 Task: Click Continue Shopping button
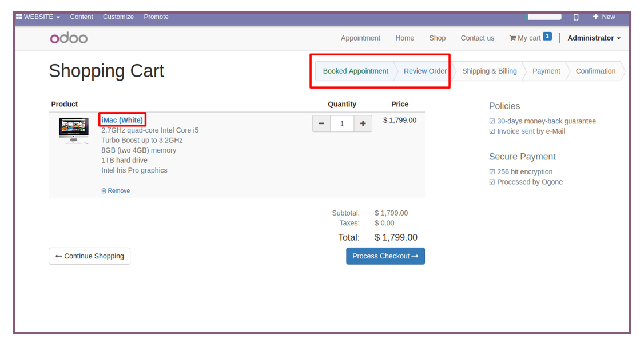click(x=90, y=256)
